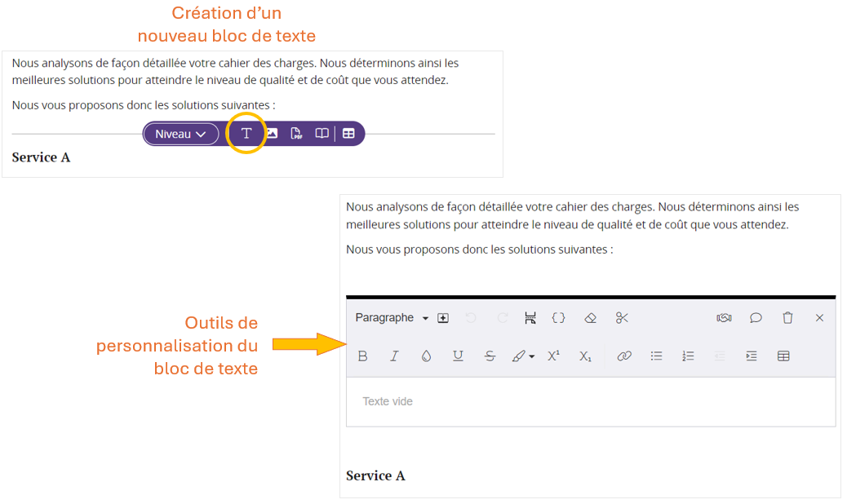This screenshot has height=504, width=847.
Task: Insert a PDF block
Action: pyautogui.click(x=296, y=134)
